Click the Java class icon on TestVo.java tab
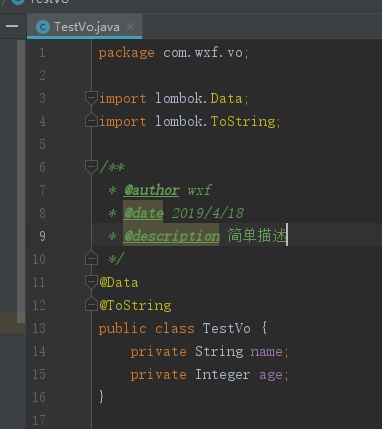The image size is (382, 429). 43,27
